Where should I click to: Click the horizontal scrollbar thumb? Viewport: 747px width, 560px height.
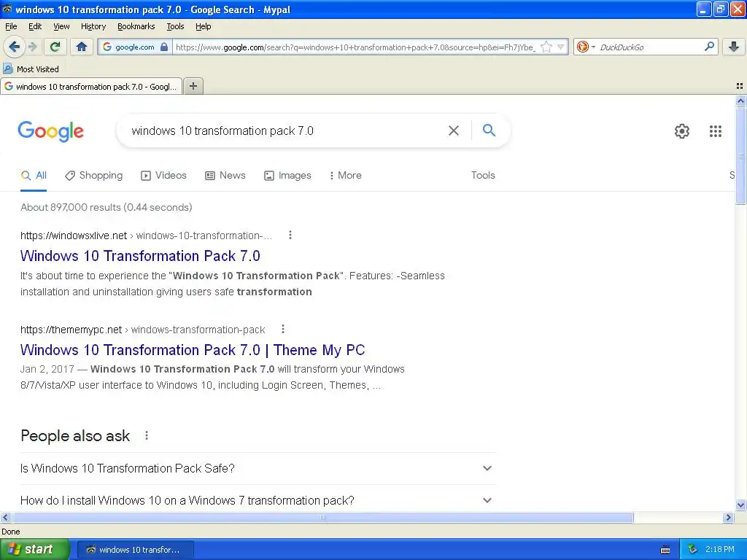coord(322,517)
